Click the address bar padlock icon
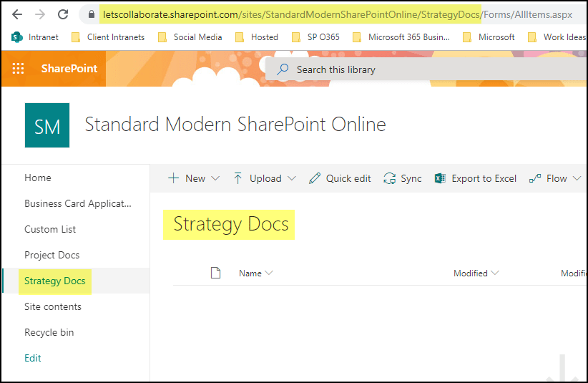Image resolution: width=588 pixels, height=383 pixels. [x=89, y=14]
